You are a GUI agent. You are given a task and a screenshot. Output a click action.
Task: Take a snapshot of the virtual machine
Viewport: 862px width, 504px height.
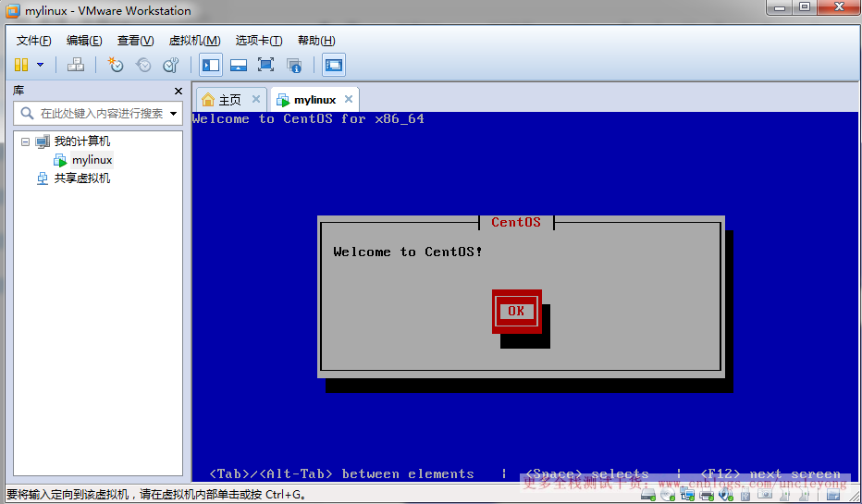pos(116,65)
